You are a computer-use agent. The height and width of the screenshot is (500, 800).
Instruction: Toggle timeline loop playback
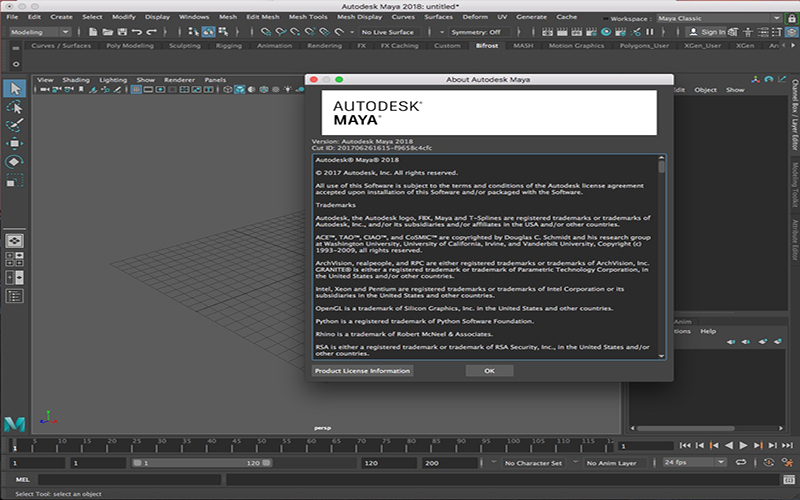coord(740,462)
